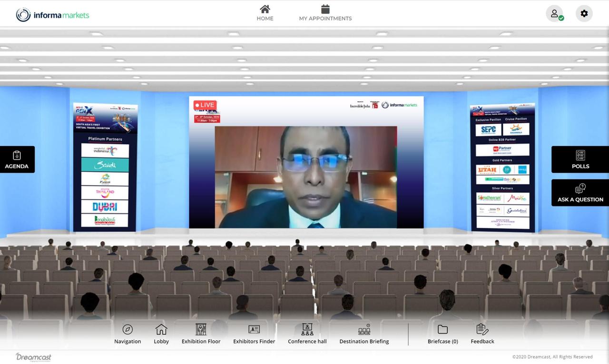The image size is (609, 364).
Task: Click the live speaker video stream
Action: pos(306,177)
